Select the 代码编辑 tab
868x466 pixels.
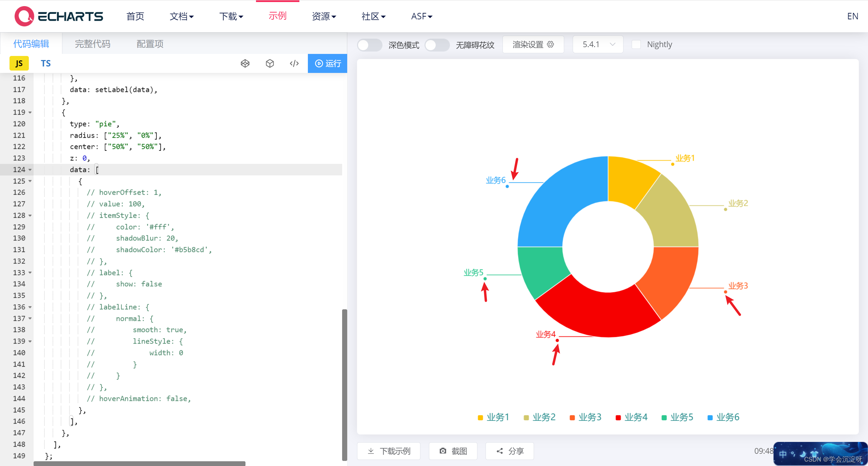coord(31,44)
